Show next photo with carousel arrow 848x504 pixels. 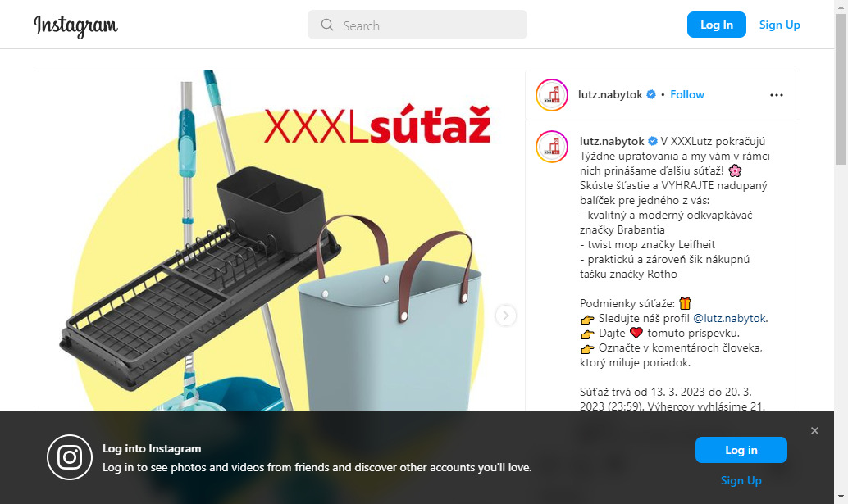[506, 315]
